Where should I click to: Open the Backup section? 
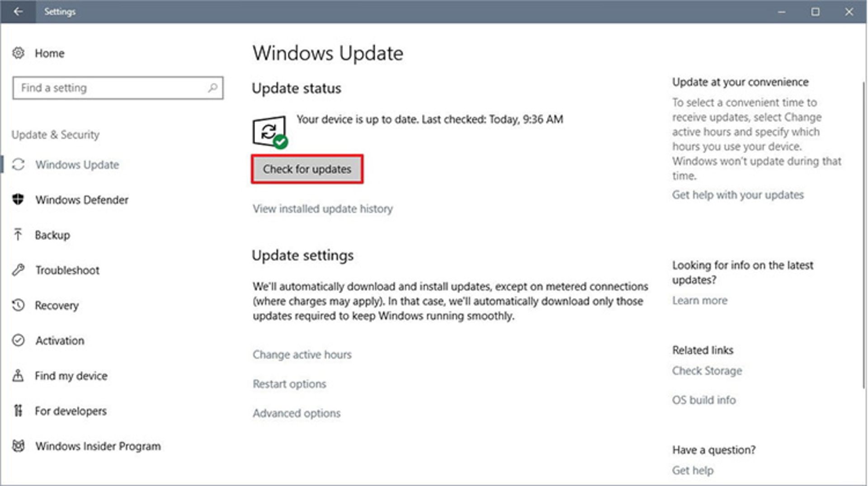click(52, 235)
